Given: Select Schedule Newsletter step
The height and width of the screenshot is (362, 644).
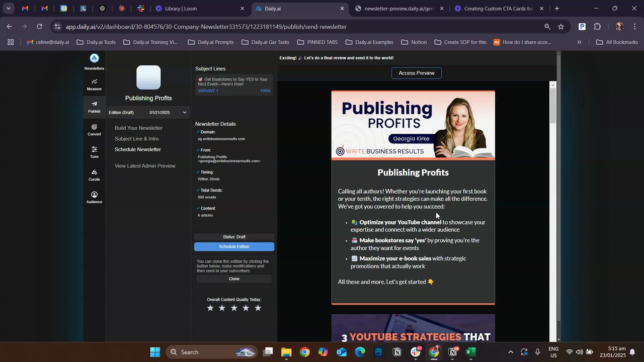Looking at the screenshot, I should (138, 149).
